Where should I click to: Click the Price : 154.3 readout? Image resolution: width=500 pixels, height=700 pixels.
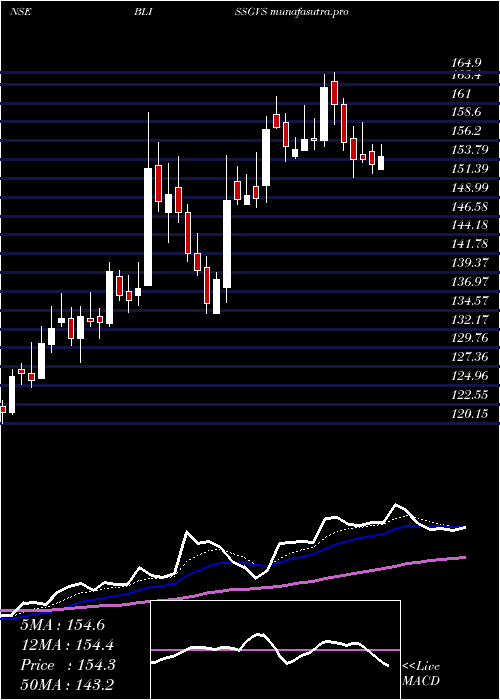click(x=68, y=665)
